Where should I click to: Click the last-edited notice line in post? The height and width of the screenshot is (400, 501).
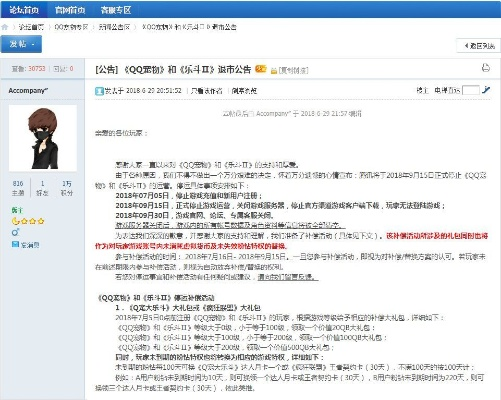point(292,114)
